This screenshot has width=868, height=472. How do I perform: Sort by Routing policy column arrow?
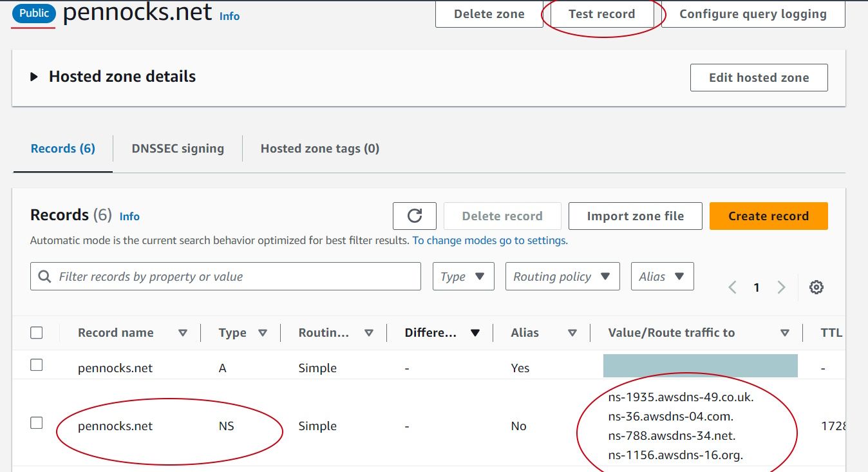pos(369,333)
